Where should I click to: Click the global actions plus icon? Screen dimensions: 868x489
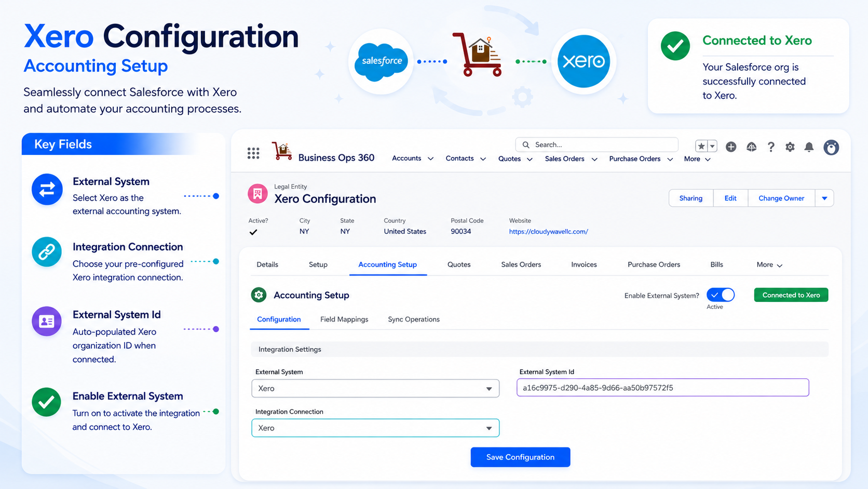pos(731,147)
